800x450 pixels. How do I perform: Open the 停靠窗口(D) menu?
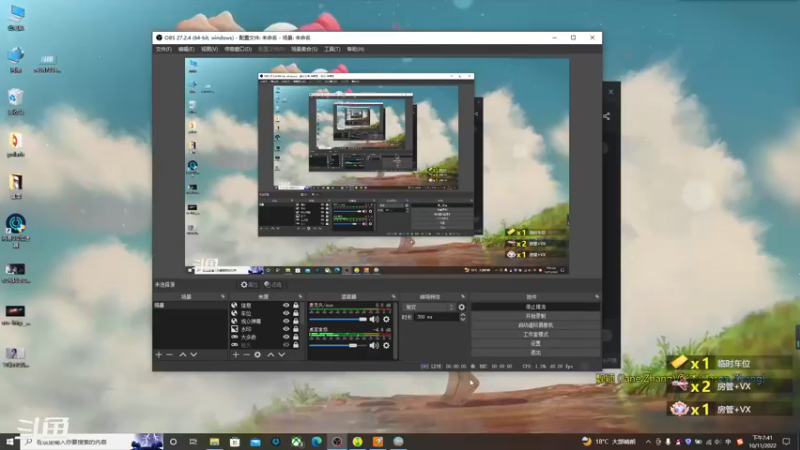click(x=238, y=49)
